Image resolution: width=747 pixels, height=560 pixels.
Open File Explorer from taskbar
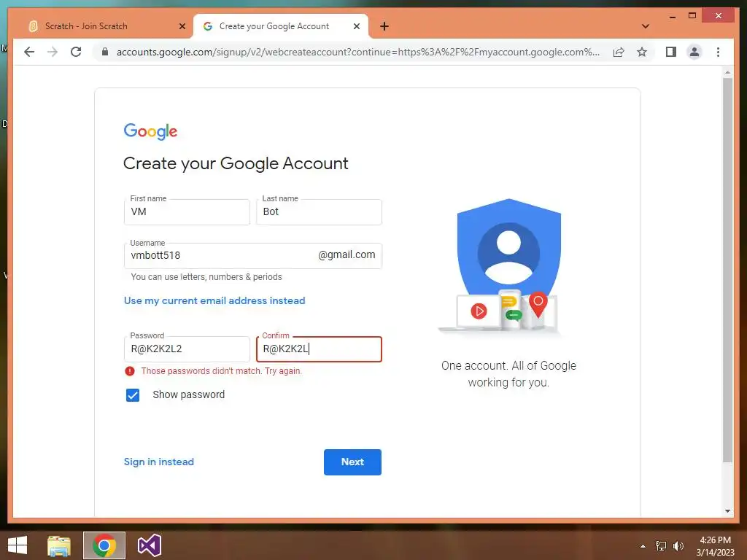coord(59,545)
